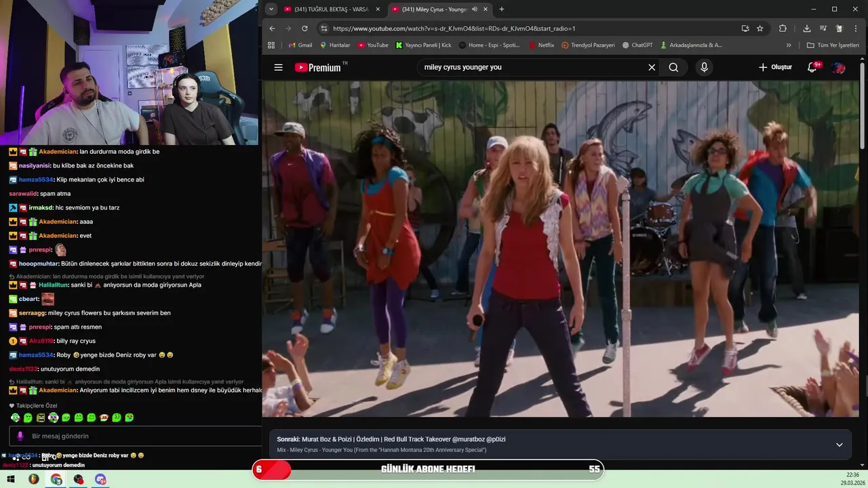Click username serraagg in chat
868x488 pixels.
pyautogui.click(x=32, y=313)
